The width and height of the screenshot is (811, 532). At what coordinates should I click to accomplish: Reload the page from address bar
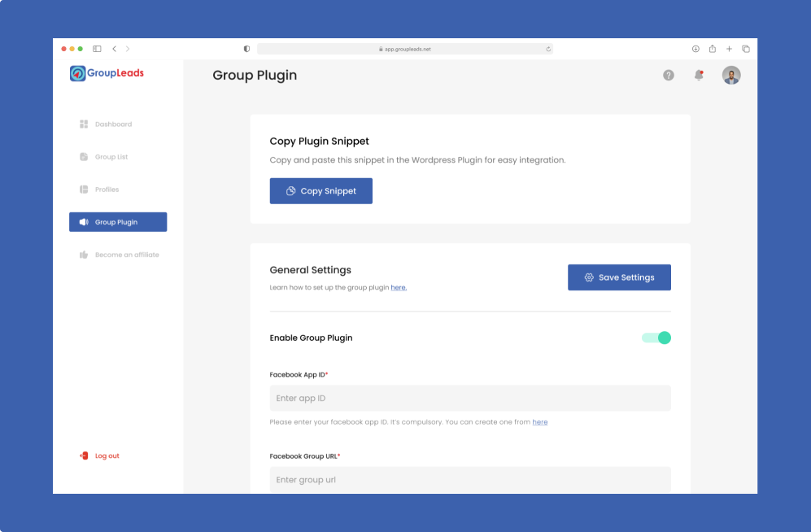[548, 49]
